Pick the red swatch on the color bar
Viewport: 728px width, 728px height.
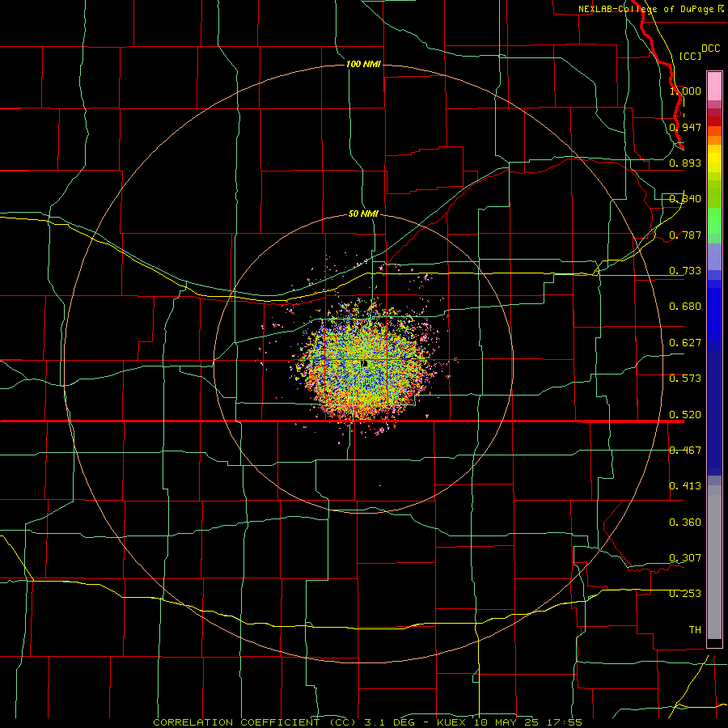pyautogui.click(x=714, y=121)
